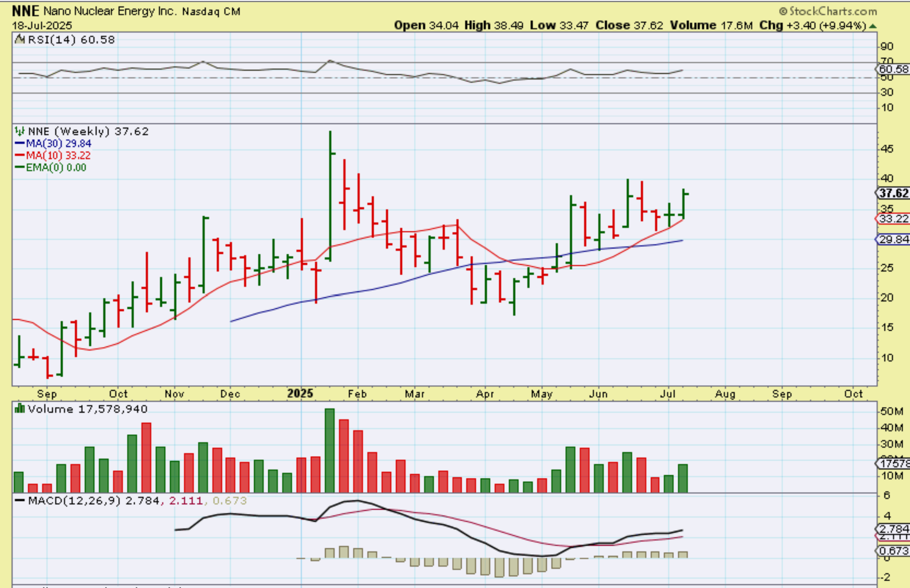
Task: Click the red MA(10) legend line swatch
Action: [x=20, y=156]
